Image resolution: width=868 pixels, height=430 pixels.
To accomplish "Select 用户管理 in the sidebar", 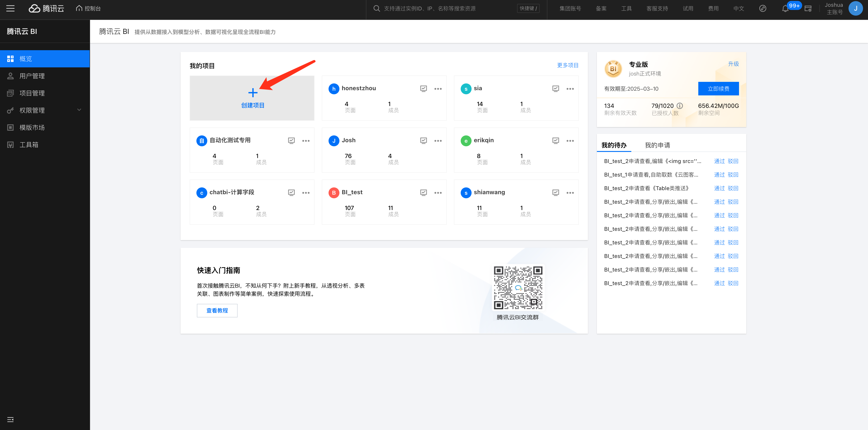I will coord(32,76).
